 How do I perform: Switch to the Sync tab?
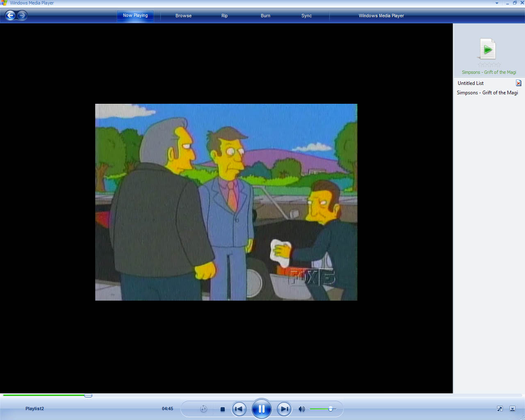pyautogui.click(x=306, y=16)
